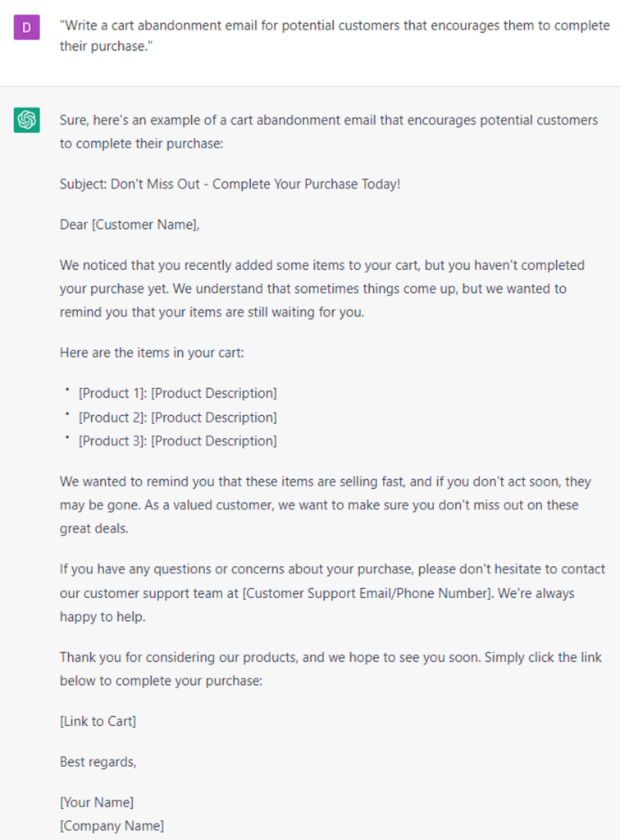620x840 pixels.
Task: Click the "happy to help." text line
Action: pyautogui.click(x=102, y=616)
